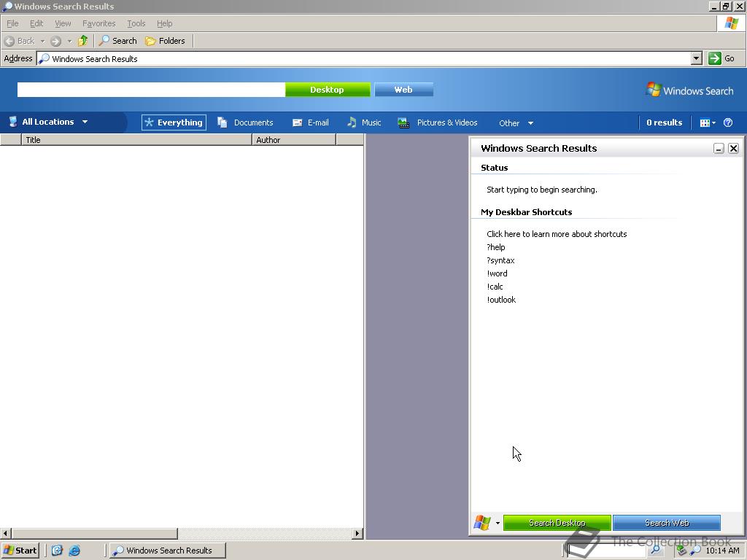Click the Safely Remove Hardware tray icon
The height and width of the screenshot is (560, 747).
pyautogui.click(x=682, y=551)
